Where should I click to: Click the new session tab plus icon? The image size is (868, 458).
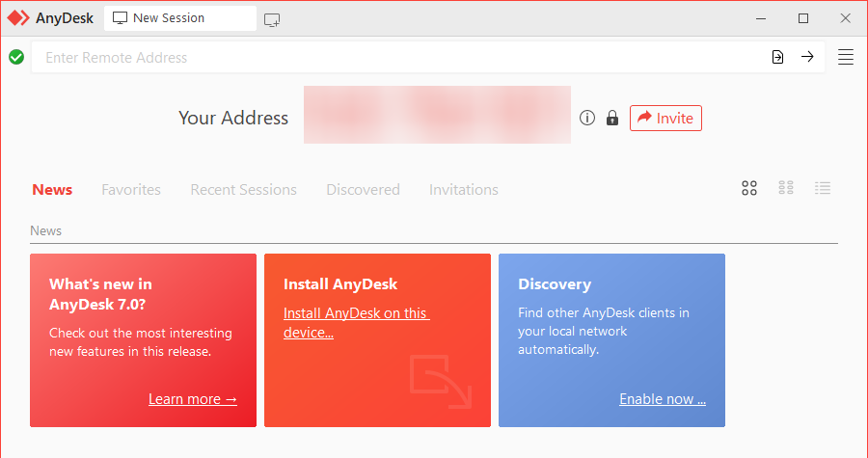[272, 20]
